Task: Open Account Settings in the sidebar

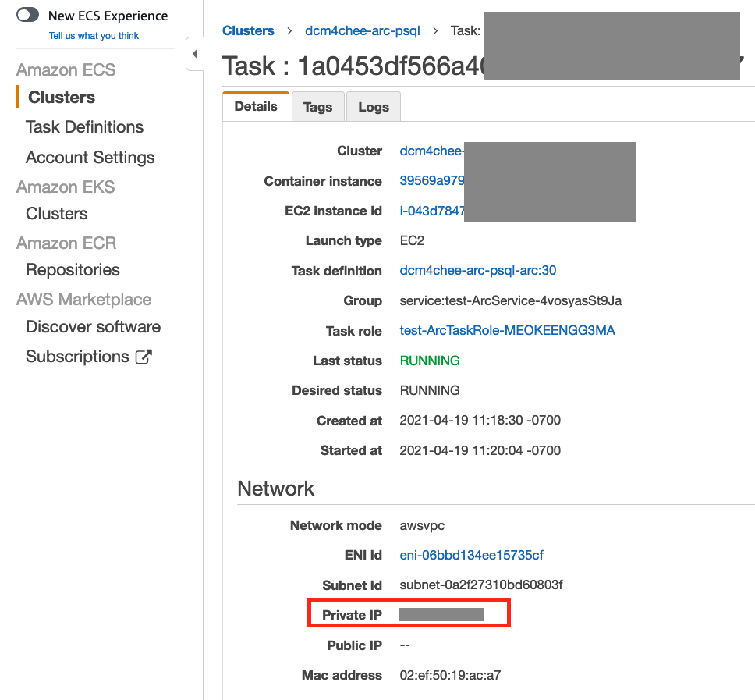Action: point(90,158)
